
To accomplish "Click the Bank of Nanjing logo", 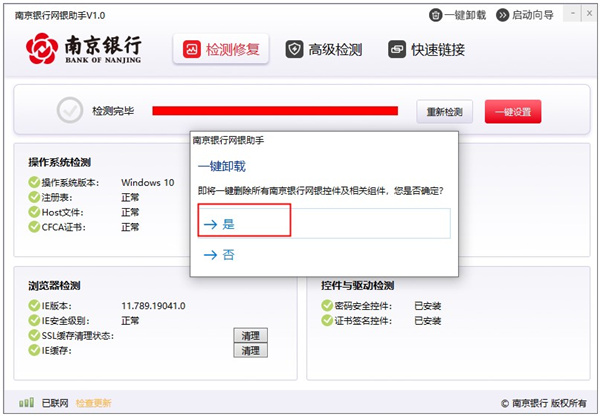I will [x=83, y=49].
